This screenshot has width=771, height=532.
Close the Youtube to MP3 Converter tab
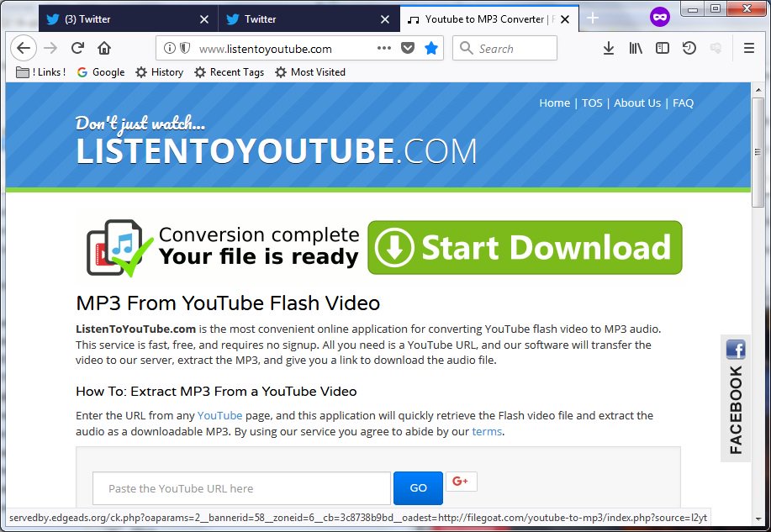(x=565, y=19)
